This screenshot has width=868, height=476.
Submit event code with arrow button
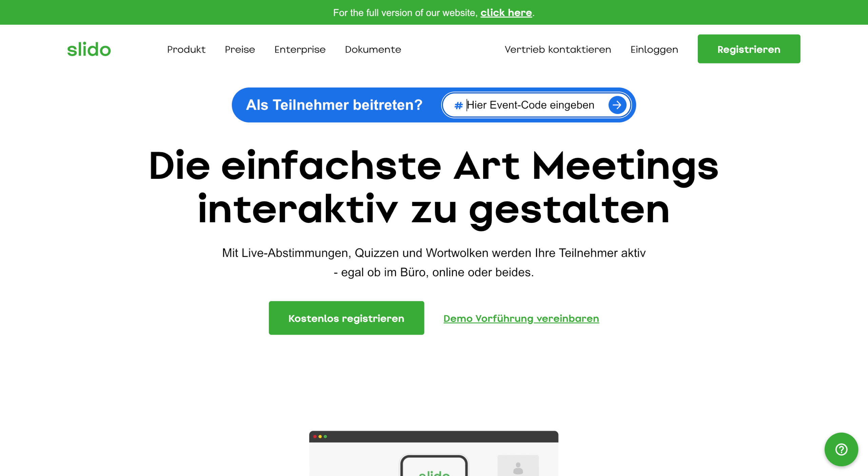pos(617,105)
